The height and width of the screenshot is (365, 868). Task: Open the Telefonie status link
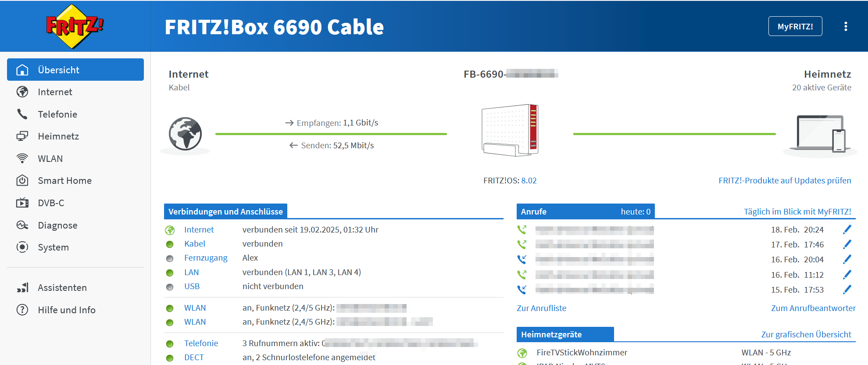click(x=201, y=343)
